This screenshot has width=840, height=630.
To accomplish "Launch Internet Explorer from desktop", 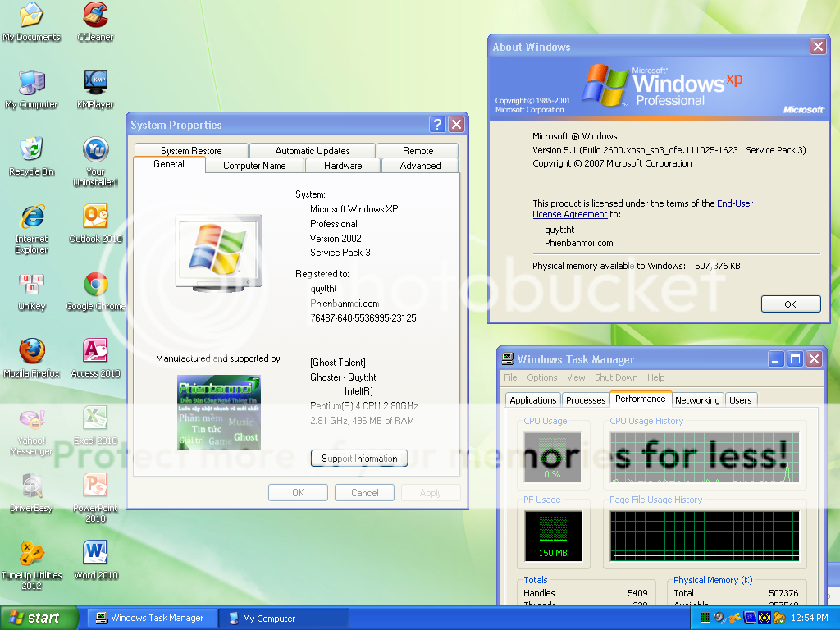I will [x=31, y=230].
